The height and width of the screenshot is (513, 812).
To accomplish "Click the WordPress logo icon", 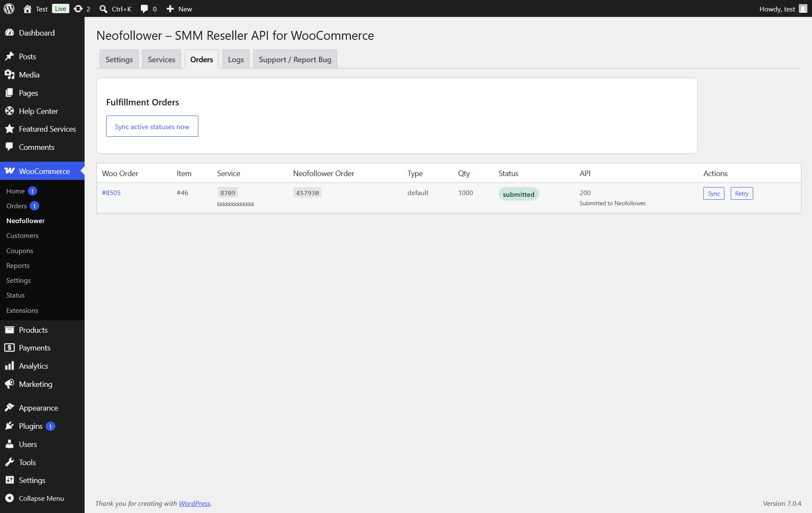I will coord(9,8).
